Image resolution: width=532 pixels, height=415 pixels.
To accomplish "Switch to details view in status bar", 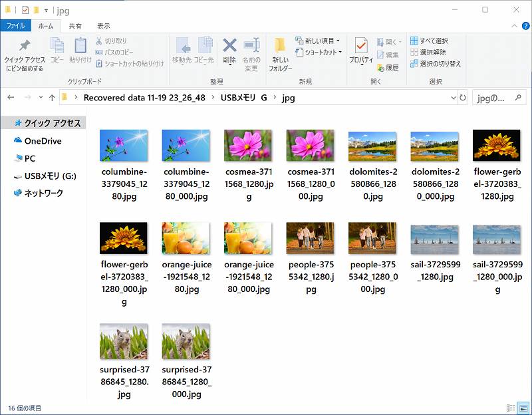I will (511, 408).
